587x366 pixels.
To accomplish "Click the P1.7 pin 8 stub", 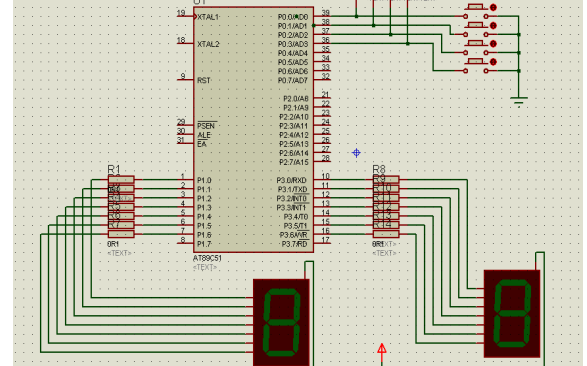I will point(185,243).
